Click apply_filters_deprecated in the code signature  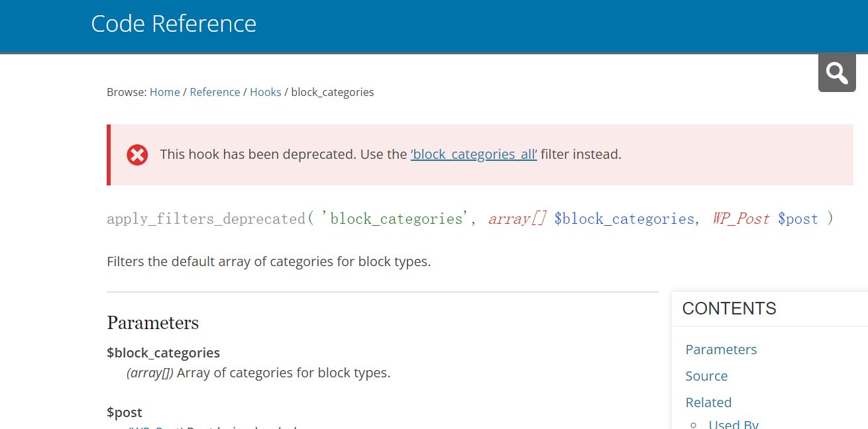tap(206, 219)
